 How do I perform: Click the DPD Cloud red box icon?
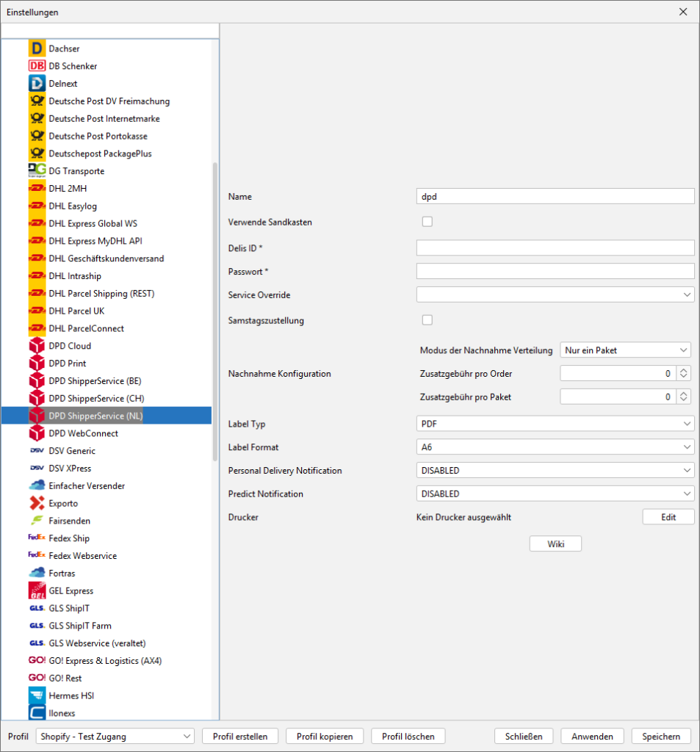(37, 346)
